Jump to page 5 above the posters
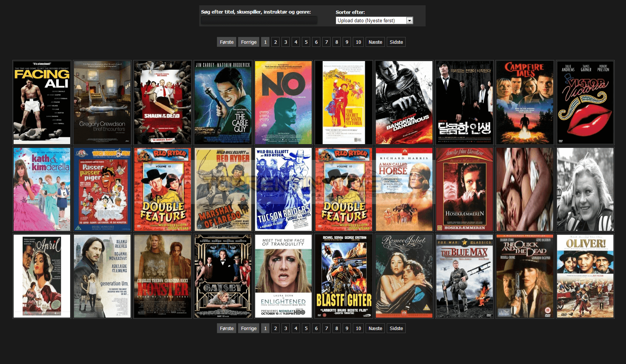Screen dimensions: 626x364 (306, 42)
